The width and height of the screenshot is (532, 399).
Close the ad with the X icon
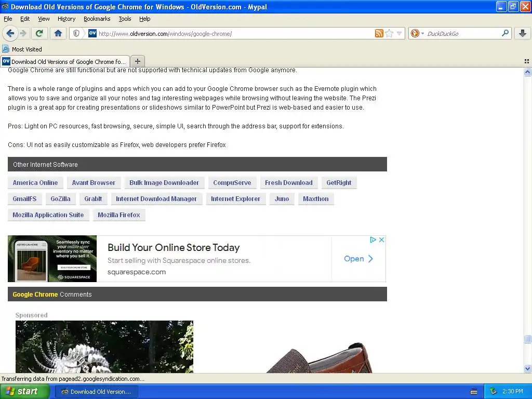click(x=382, y=240)
